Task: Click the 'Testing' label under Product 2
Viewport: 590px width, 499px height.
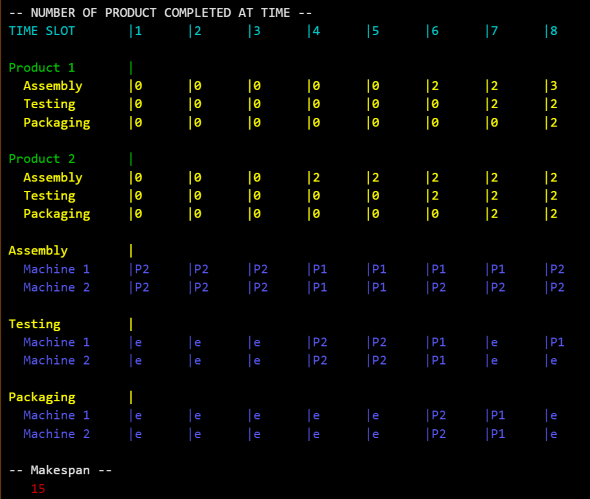Action: click(x=49, y=196)
